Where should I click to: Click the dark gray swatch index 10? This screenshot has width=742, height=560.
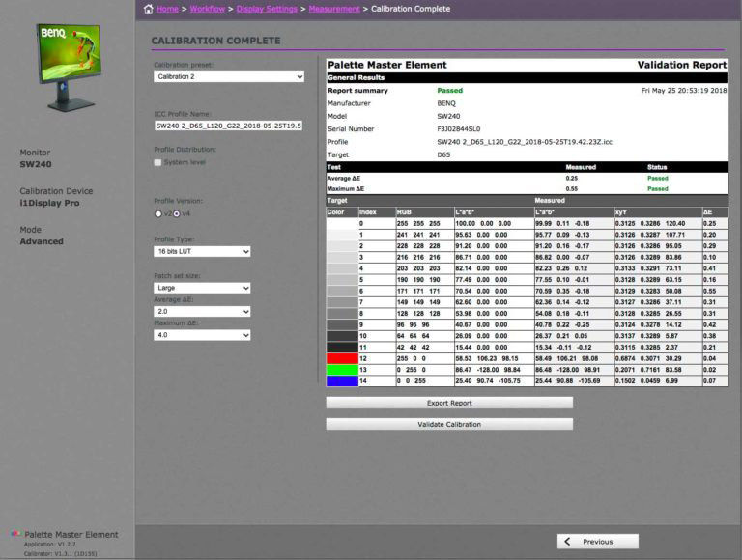pos(342,336)
